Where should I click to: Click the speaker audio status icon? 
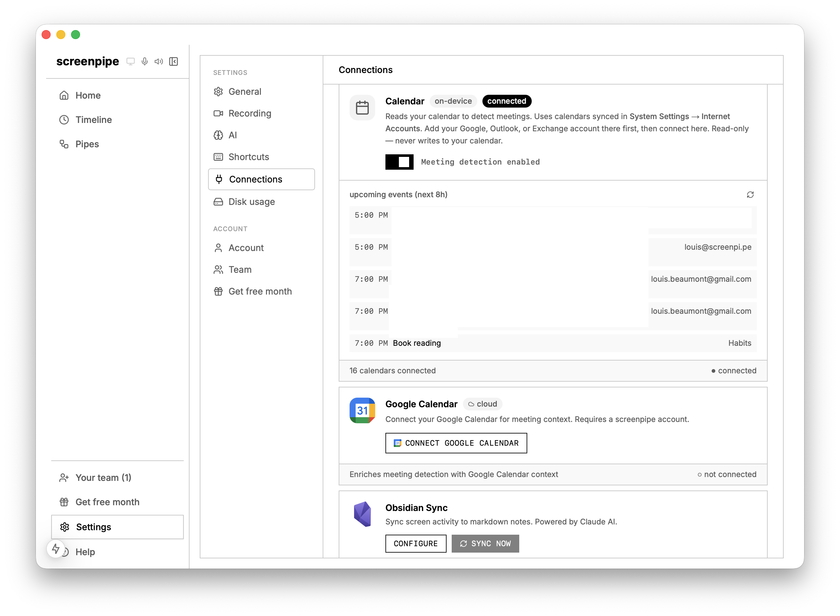[159, 61]
